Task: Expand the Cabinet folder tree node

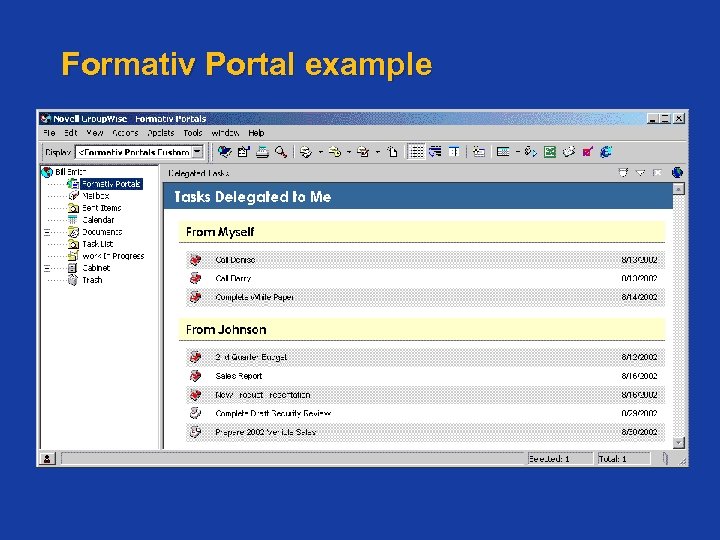Action: point(46,268)
